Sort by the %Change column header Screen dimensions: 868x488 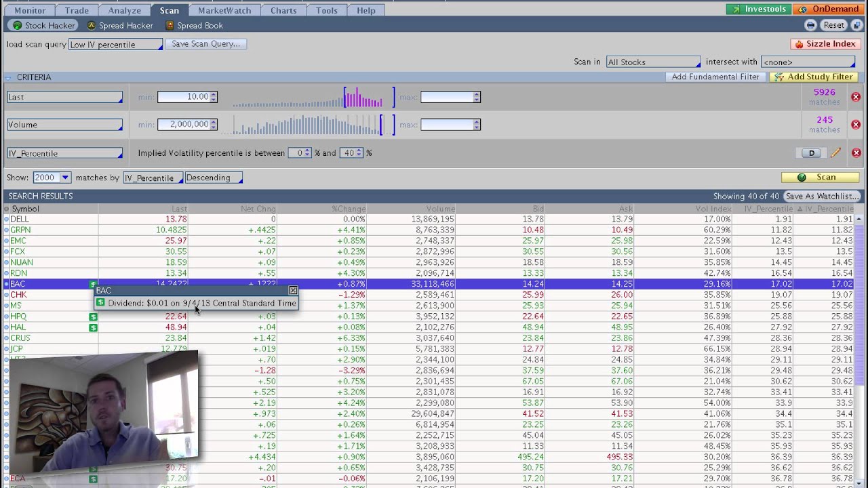point(322,209)
